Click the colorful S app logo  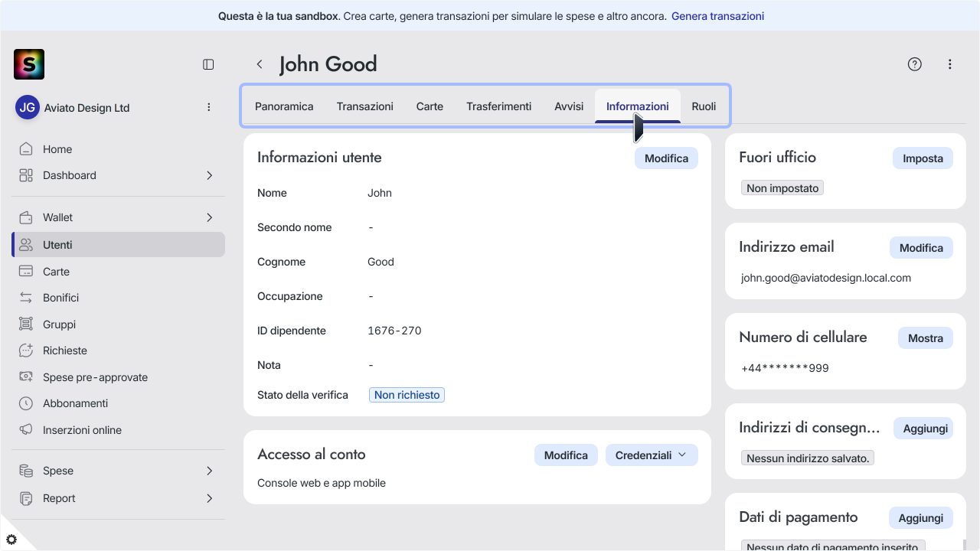(29, 64)
